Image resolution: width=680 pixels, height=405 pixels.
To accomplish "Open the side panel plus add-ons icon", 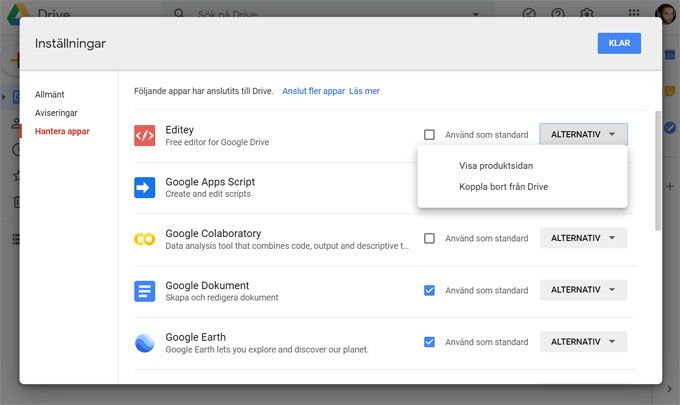I will click(x=670, y=186).
